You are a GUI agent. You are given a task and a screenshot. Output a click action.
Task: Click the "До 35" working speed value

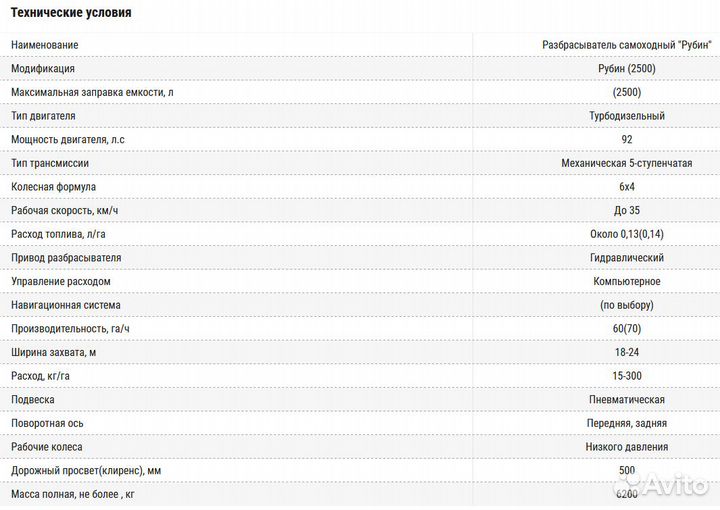click(x=627, y=211)
